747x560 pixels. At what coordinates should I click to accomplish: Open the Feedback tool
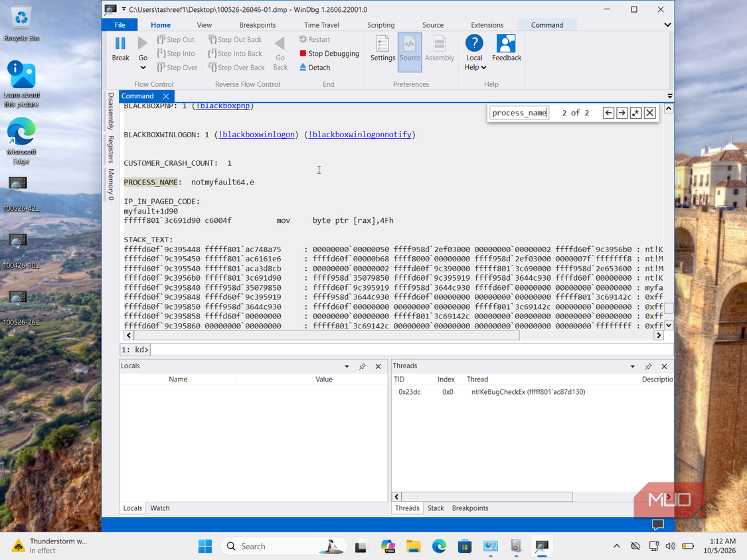point(507,48)
